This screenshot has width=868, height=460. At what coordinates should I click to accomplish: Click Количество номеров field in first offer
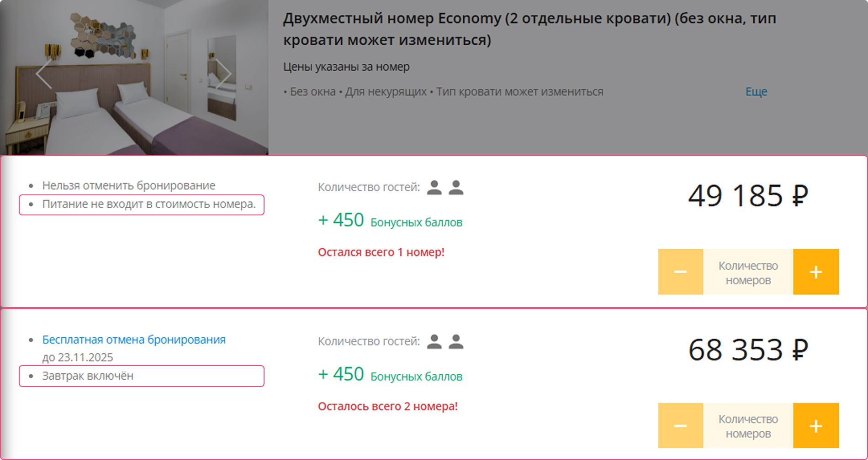748,272
